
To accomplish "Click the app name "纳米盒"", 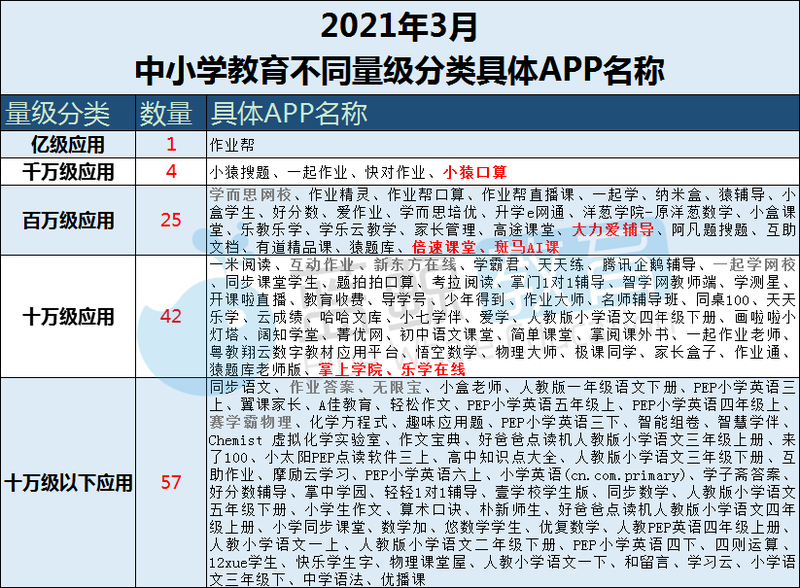I will [x=679, y=195].
